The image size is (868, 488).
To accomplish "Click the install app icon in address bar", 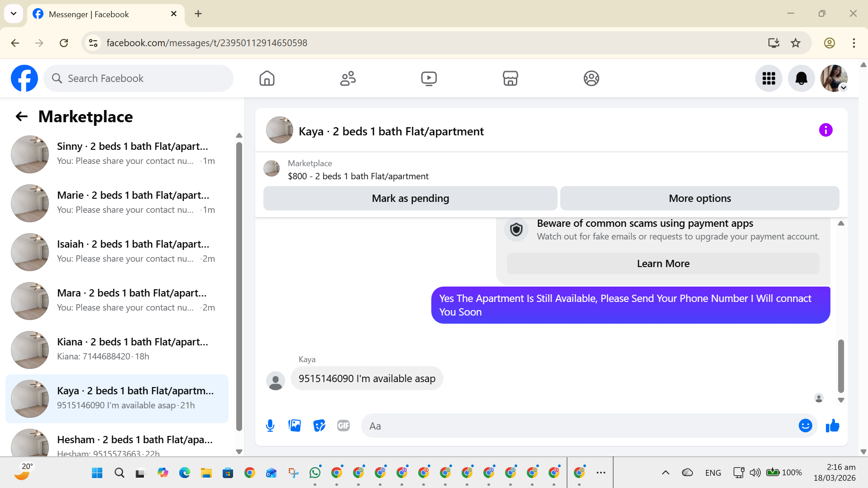I will point(774,43).
